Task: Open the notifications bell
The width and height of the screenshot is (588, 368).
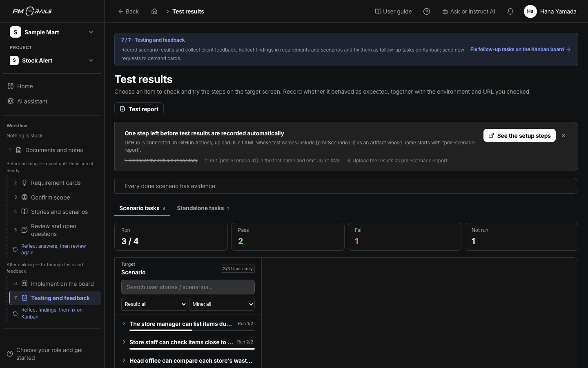Action: [510, 11]
